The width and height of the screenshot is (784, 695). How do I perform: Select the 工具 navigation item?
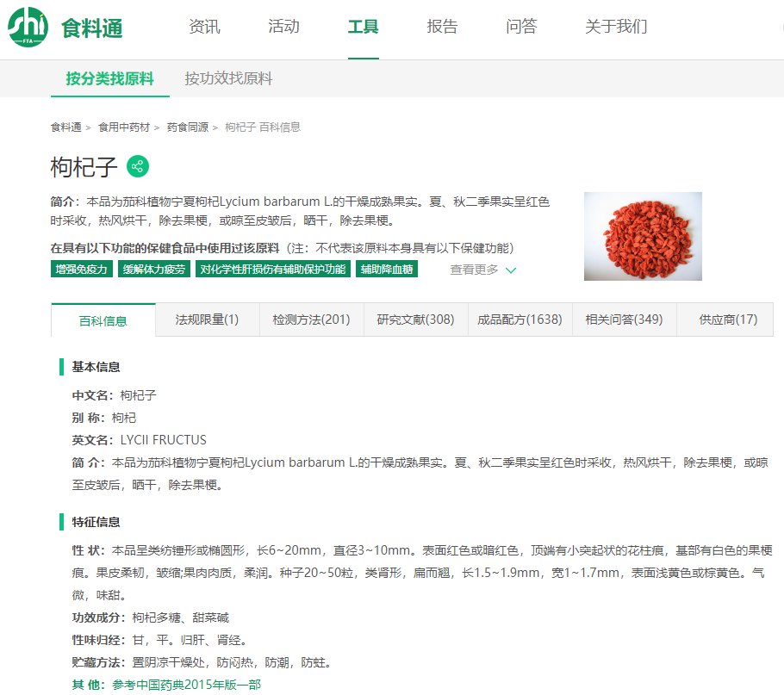363,27
